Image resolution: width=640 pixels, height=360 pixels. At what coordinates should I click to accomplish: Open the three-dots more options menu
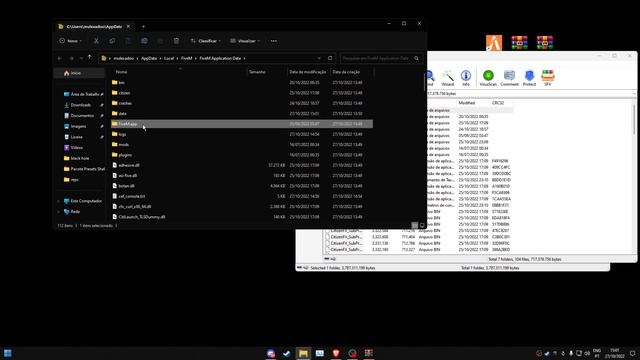(x=273, y=41)
